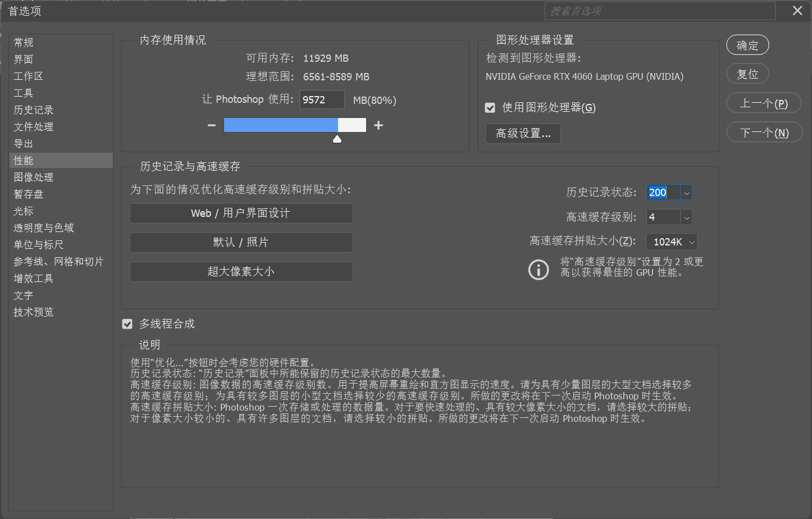
Task: Click the 历史记录状态 value field 200
Action: click(x=663, y=193)
